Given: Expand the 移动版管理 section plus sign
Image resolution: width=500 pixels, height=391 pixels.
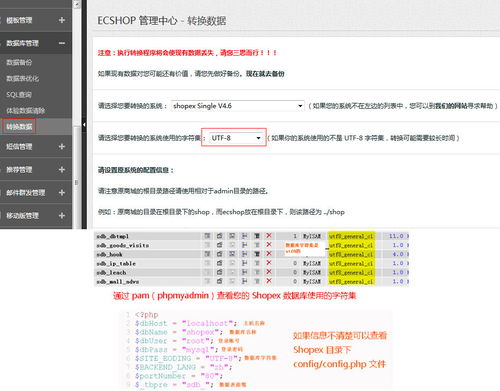Looking at the screenshot, I should [62, 215].
